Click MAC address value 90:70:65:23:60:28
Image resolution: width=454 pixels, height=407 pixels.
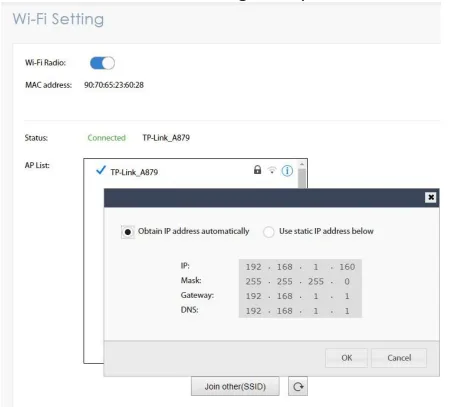(x=114, y=85)
